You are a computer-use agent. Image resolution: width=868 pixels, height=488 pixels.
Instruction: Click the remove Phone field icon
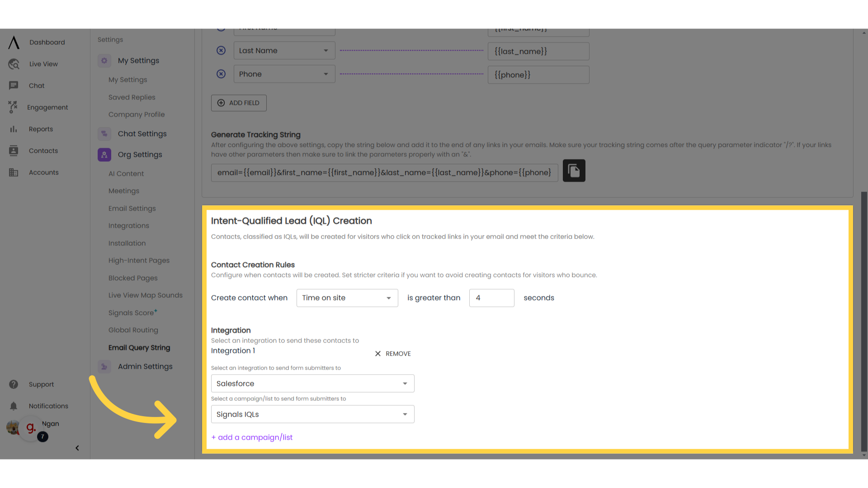[221, 74]
